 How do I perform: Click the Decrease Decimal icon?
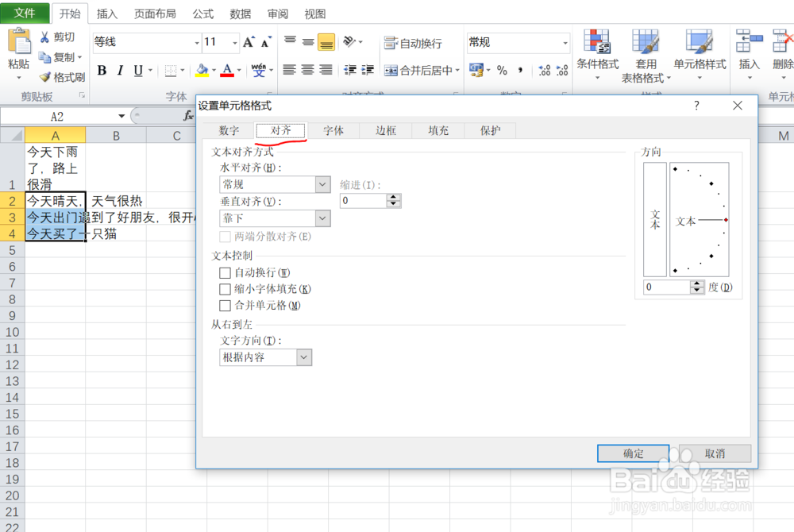click(562, 71)
